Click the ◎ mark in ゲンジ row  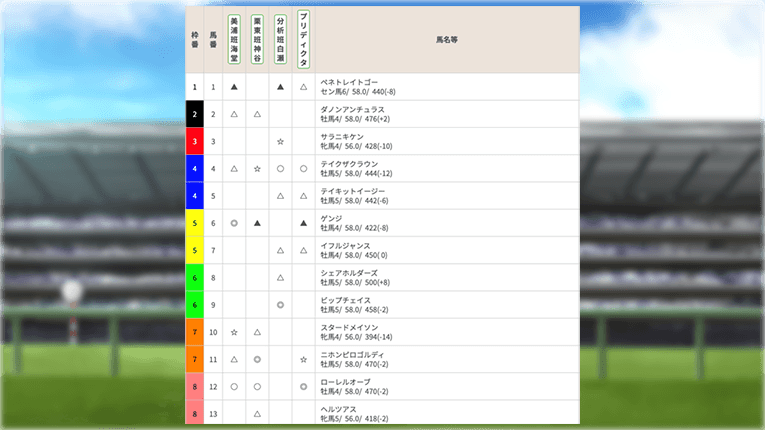click(234, 223)
